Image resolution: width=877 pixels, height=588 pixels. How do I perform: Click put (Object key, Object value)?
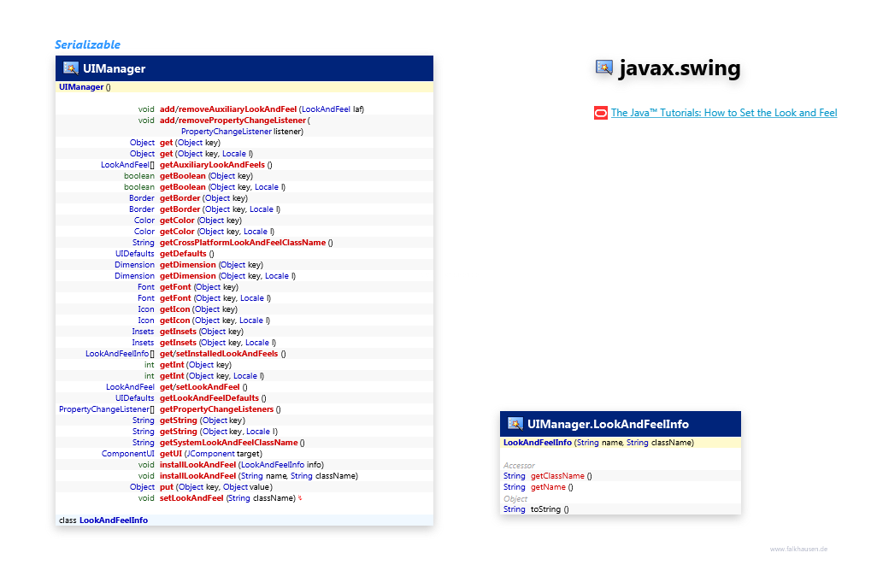click(x=216, y=487)
